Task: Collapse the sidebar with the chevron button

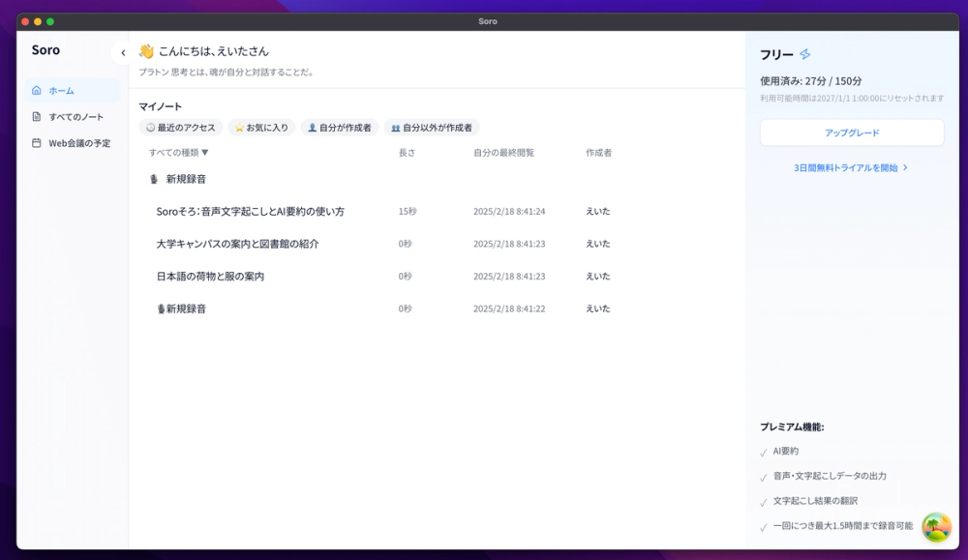Action: pyautogui.click(x=123, y=53)
